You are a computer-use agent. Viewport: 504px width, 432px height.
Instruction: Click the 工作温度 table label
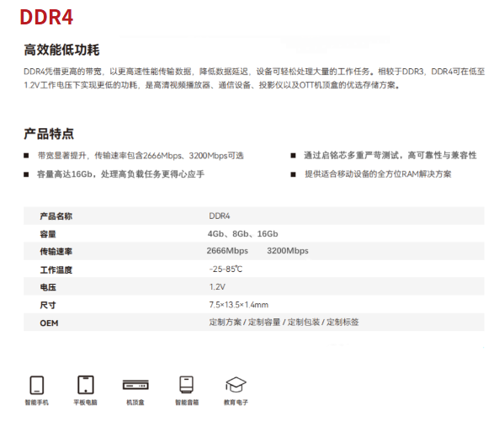(56, 269)
